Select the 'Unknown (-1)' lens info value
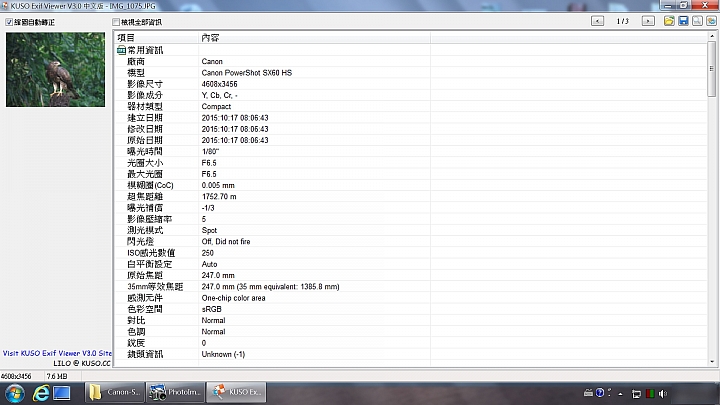Image resolution: width=720 pixels, height=405 pixels. click(223, 354)
